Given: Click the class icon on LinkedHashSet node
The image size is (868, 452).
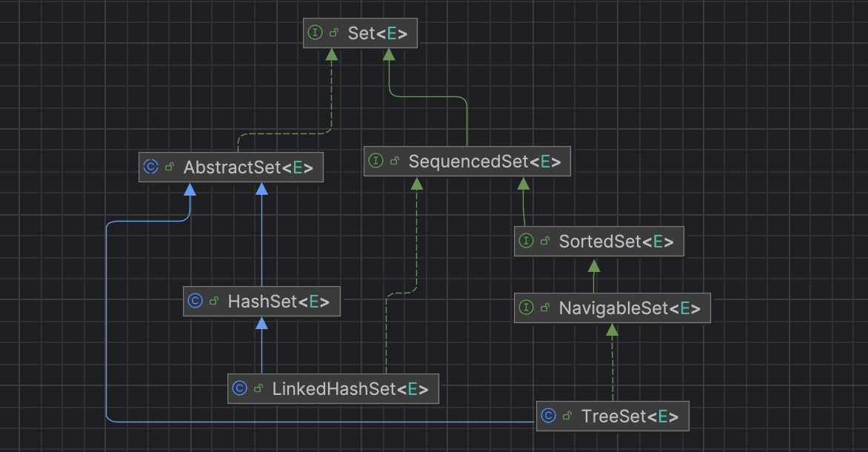Looking at the screenshot, I should (x=239, y=388).
